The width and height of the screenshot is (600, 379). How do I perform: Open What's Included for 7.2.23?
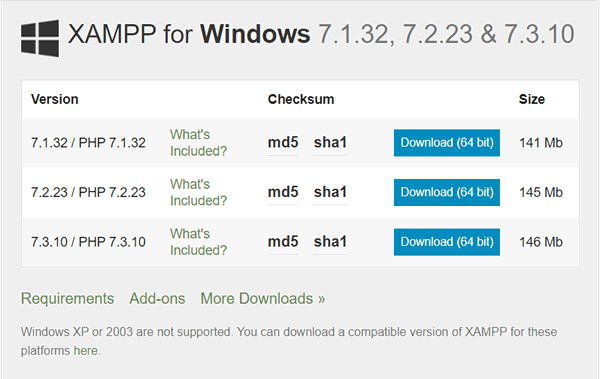pyautogui.click(x=198, y=192)
